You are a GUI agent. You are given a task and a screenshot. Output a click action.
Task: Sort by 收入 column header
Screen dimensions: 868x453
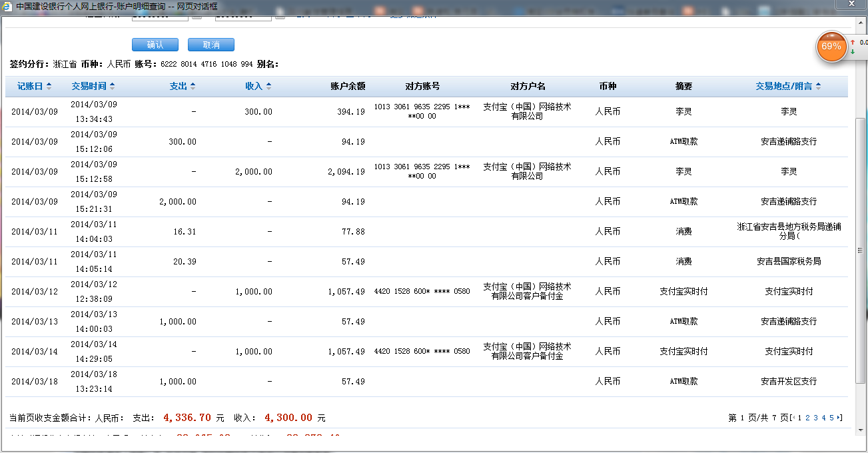(x=258, y=86)
